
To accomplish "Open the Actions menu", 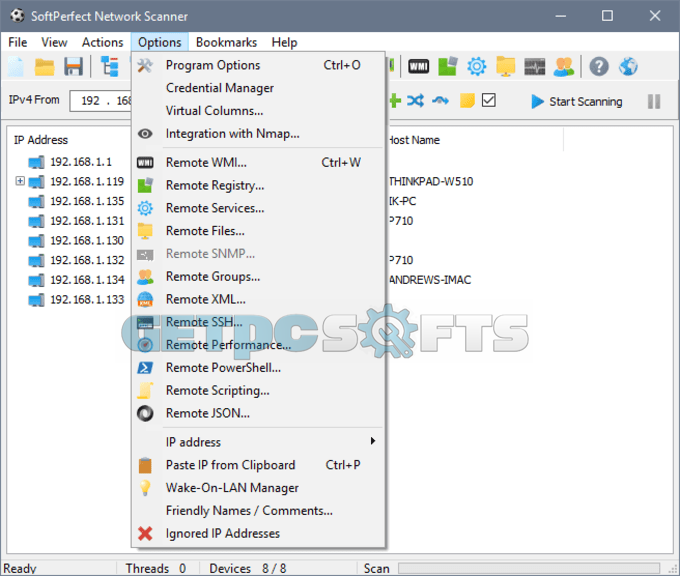I will [x=103, y=42].
